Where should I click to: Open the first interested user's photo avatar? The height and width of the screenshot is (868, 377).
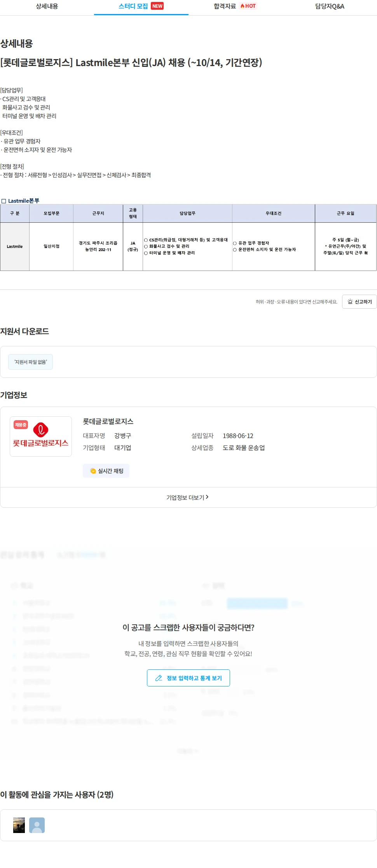click(x=19, y=825)
